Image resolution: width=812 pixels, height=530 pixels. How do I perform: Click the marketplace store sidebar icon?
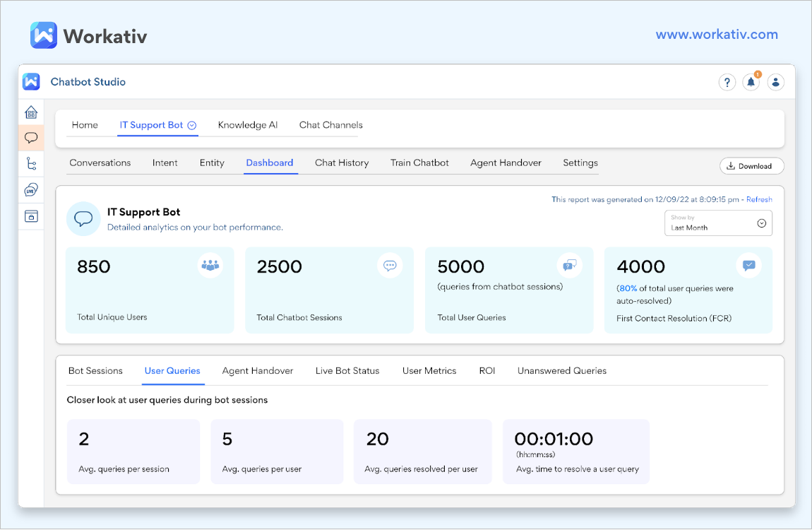pos(31,216)
